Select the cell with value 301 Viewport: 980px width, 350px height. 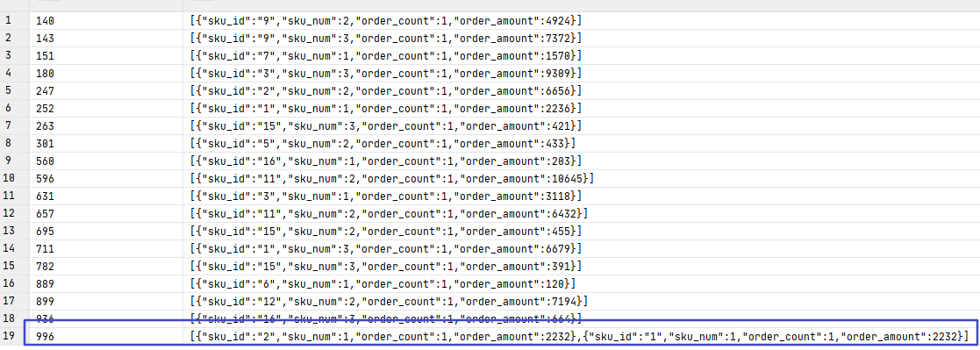pyautogui.click(x=105, y=143)
